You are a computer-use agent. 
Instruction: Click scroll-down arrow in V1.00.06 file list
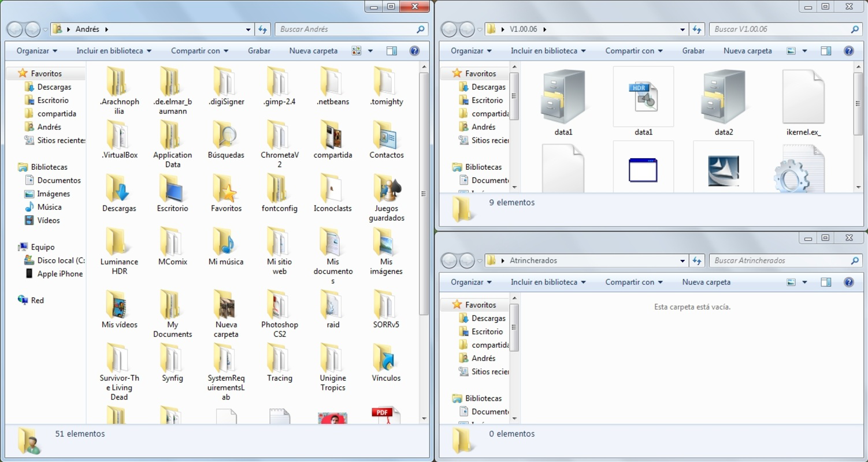(x=858, y=187)
